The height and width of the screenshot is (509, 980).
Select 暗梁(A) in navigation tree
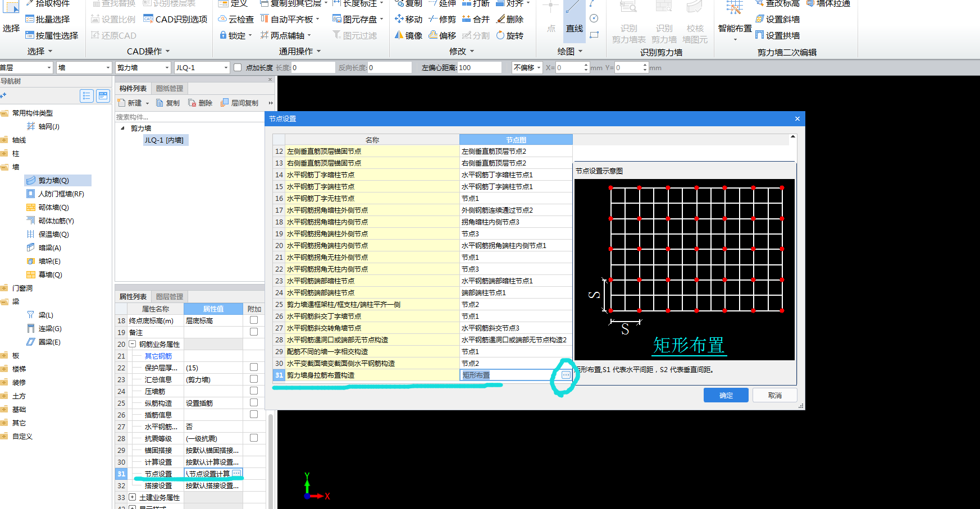coord(44,248)
